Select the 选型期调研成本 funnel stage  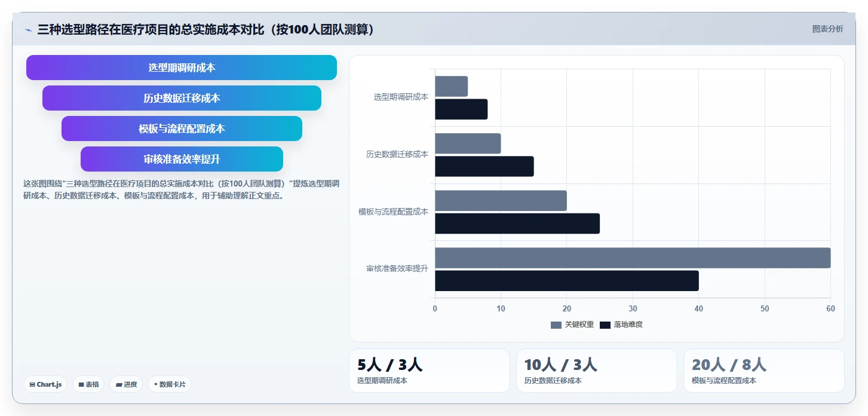tap(182, 68)
